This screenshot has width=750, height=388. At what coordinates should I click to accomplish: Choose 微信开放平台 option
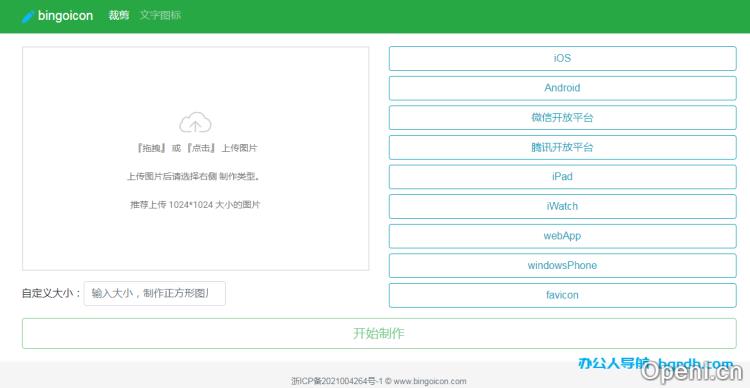pos(562,118)
